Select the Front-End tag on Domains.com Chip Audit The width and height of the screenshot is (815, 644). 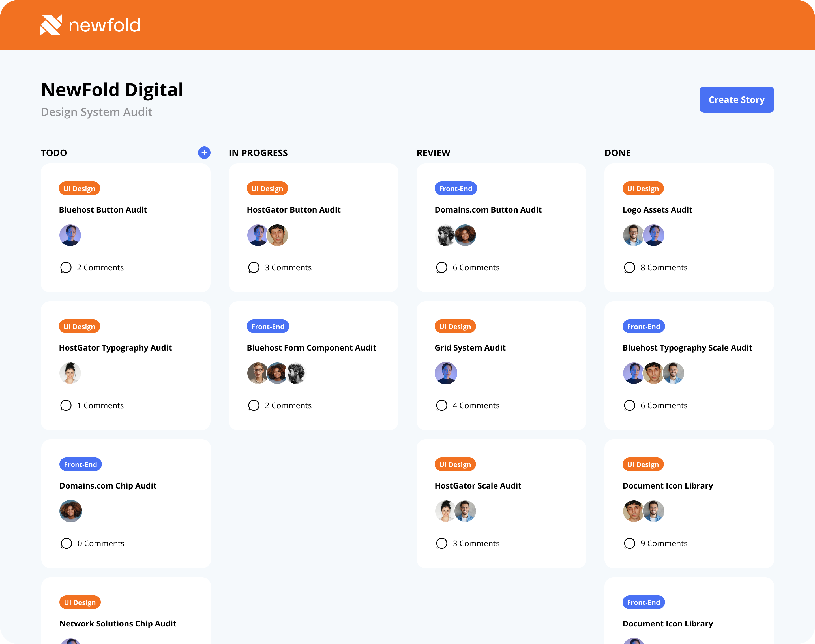[x=80, y=464]
